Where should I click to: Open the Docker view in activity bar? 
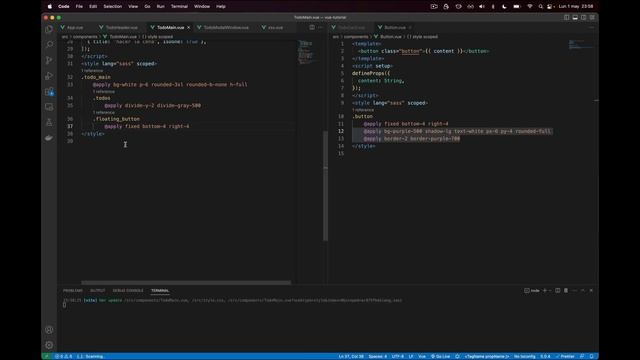[x=49, y=138]
